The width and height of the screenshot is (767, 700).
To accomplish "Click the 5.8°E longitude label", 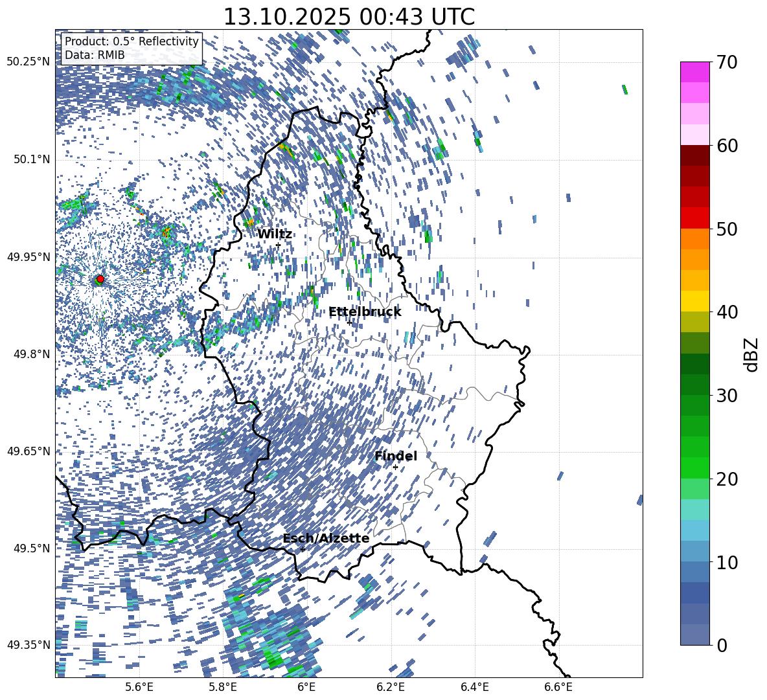I will click(223, 688).
